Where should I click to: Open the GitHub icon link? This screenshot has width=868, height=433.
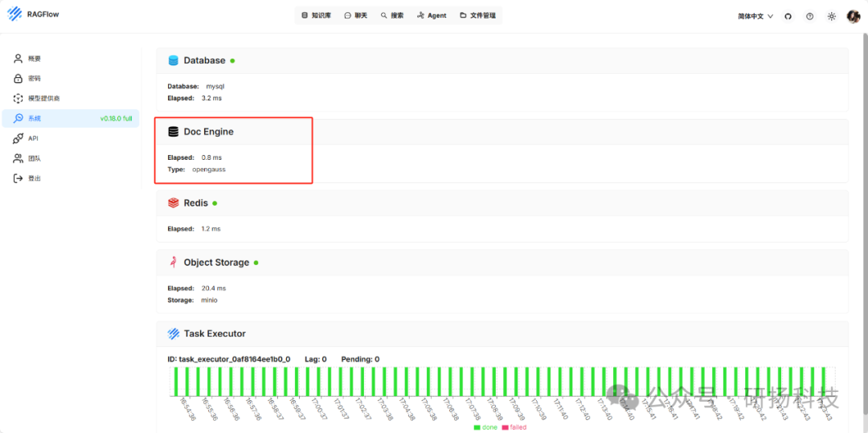pos(788,17)
